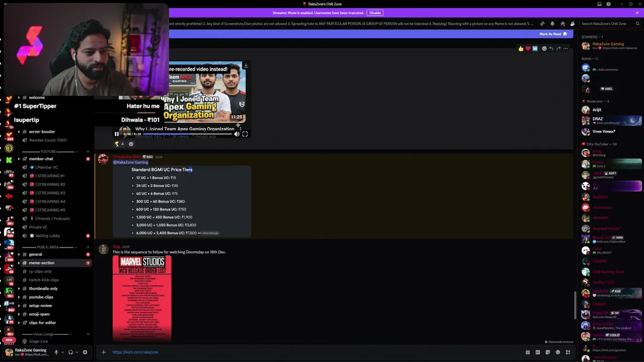This screenshot has height=362, width=644.
Task: Mark channel as read
Action: coord(553,34)
